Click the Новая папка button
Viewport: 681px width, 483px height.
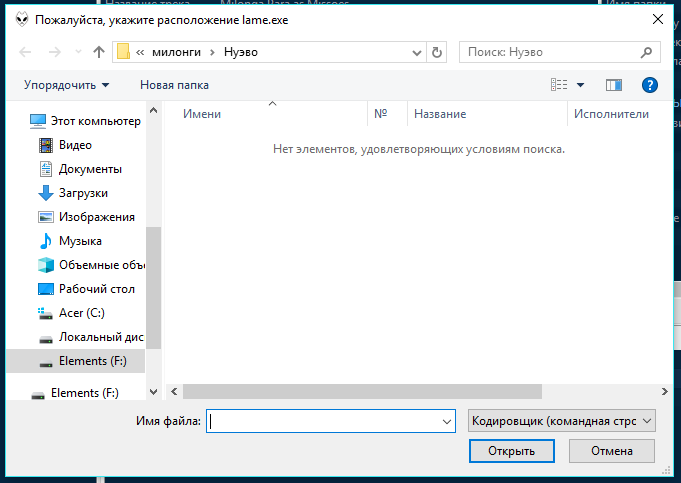pyautogui.click(x=174, y=85)
